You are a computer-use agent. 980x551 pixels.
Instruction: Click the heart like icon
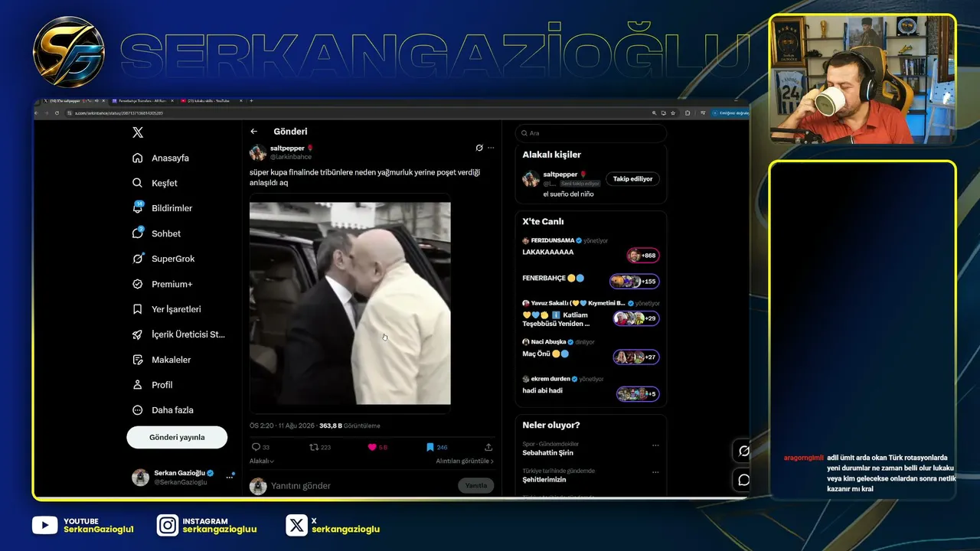pyautogui.click(x=372, y=447)
